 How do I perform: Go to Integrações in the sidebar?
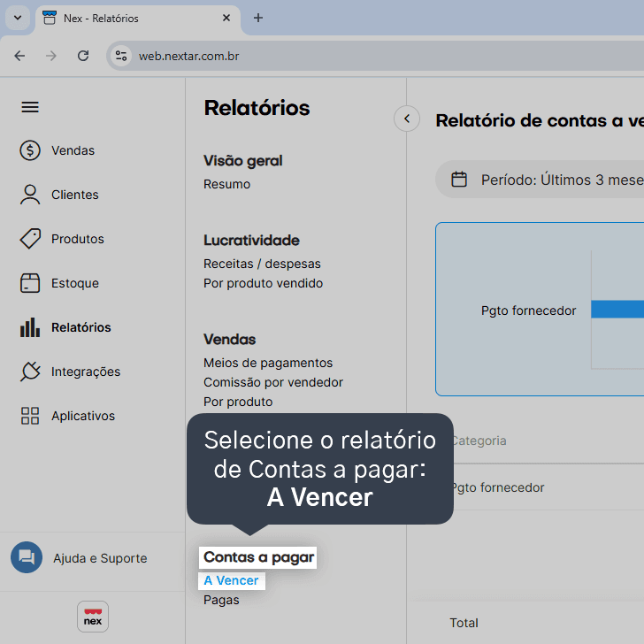click(86, 372)
